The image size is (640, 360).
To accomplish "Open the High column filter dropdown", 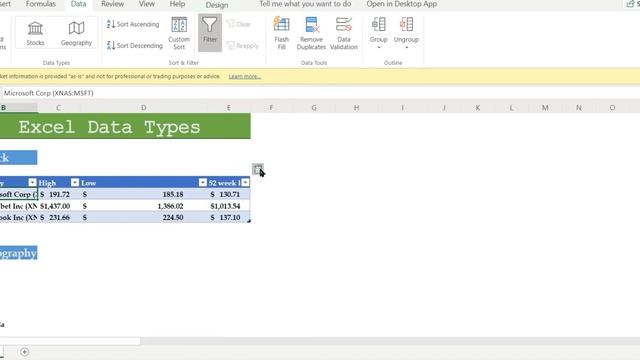I will 75,182.
